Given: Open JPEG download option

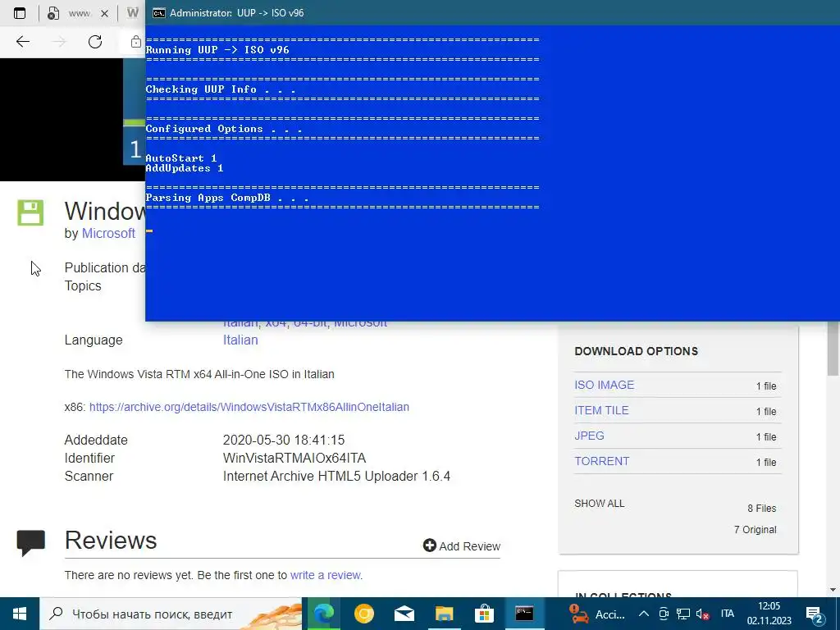Looking at the screenshot, I should 589,436.
